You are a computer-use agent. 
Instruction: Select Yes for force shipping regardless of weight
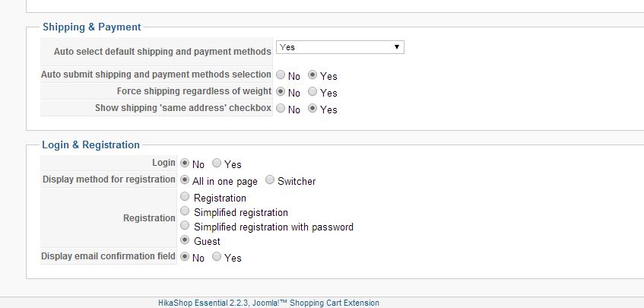[x=312, y=92]
